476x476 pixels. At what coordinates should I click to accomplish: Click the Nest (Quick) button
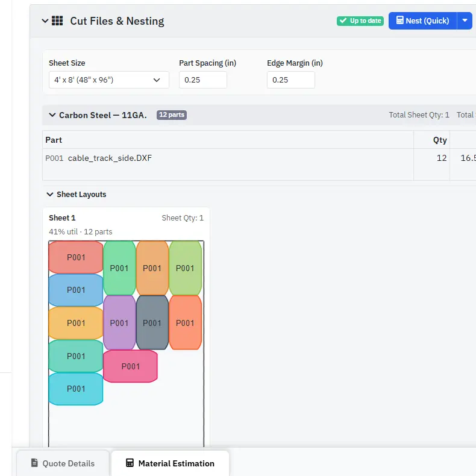click(422, 20)
